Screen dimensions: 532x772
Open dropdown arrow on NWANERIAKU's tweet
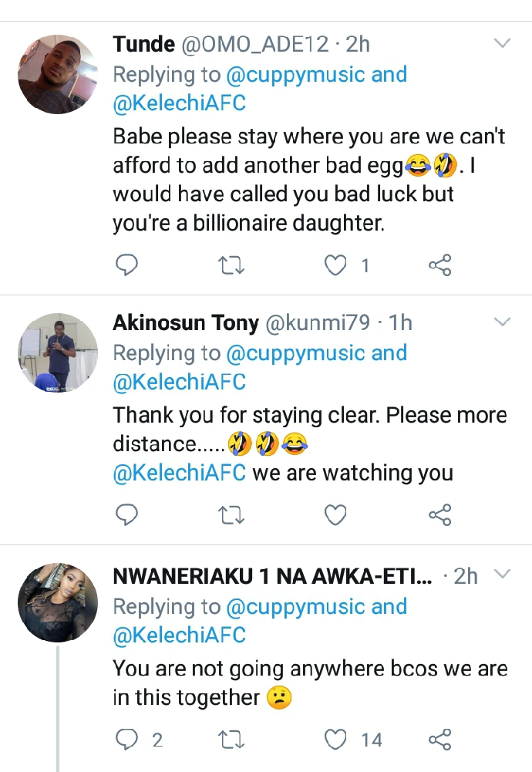coord(502,574)
